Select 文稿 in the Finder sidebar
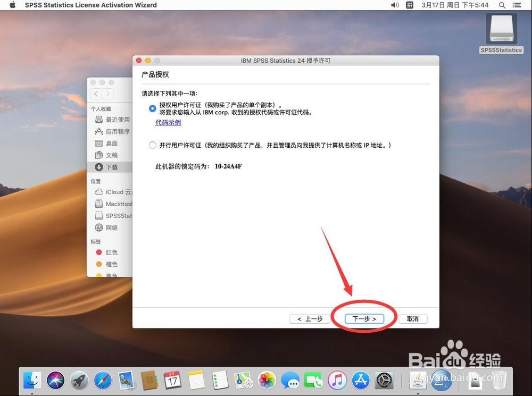This screenshot has height=396, width=532. click(x=112, y=155)
